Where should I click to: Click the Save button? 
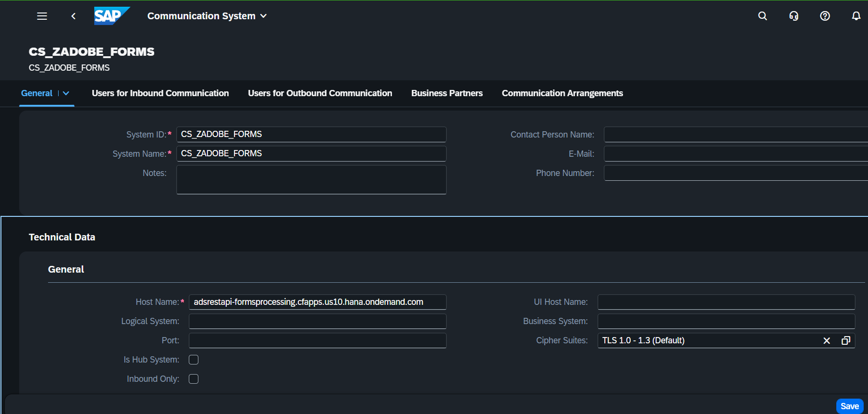click(849, 406)
